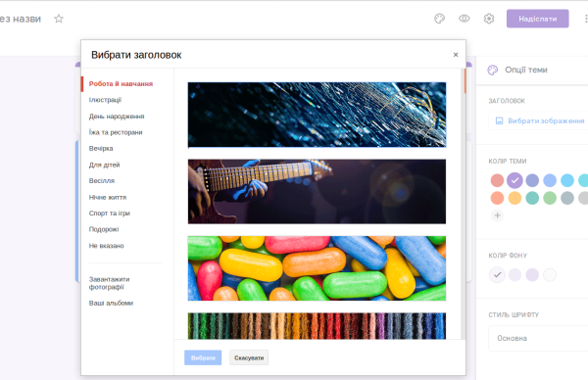588x380 pixels.
Task: Pick the selected purple theme color swatch
Action: [514, 180]
